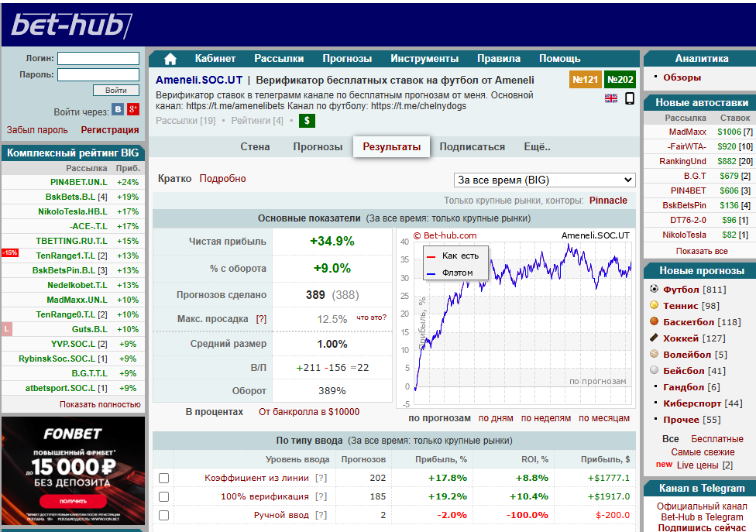This screenshot has width=756, height=532.
Task: Click the Забыл пароль link
Action: pyautogui.click(x=37, y=129)
